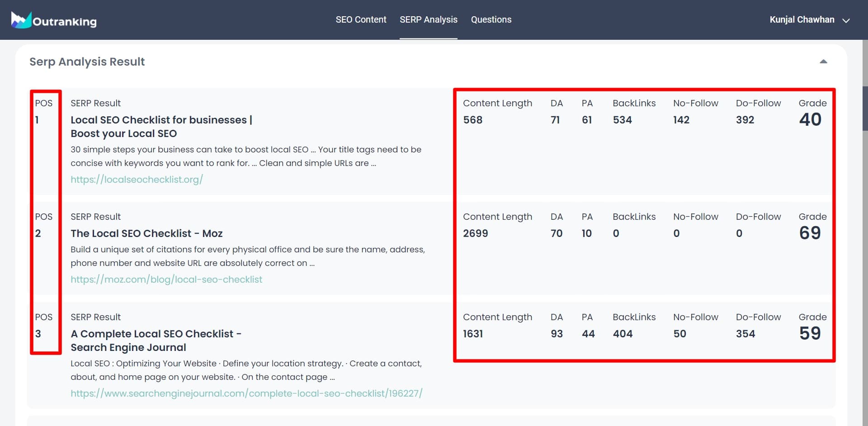868x426 pixels.
Task: Visit the moz.com/blog/local-seo-checklist URL
Action: tap(166, 279)
